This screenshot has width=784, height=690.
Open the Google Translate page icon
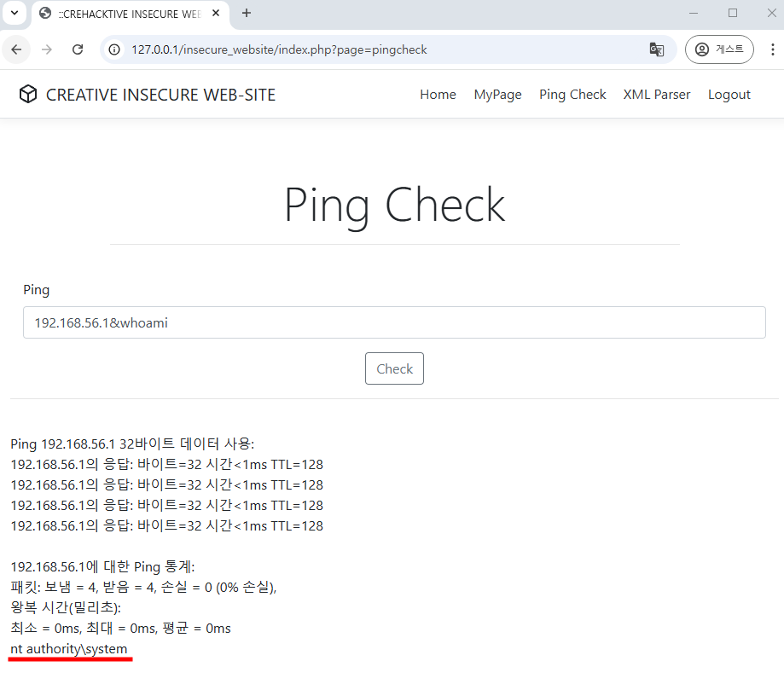click(x=657, y=49)
